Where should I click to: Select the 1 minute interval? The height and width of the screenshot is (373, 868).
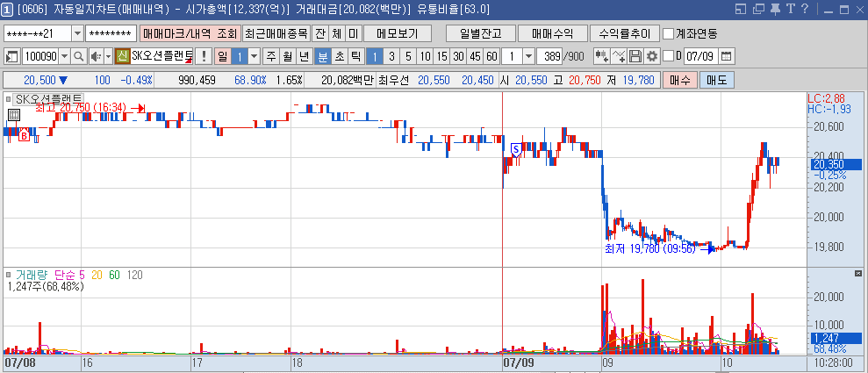375,56
